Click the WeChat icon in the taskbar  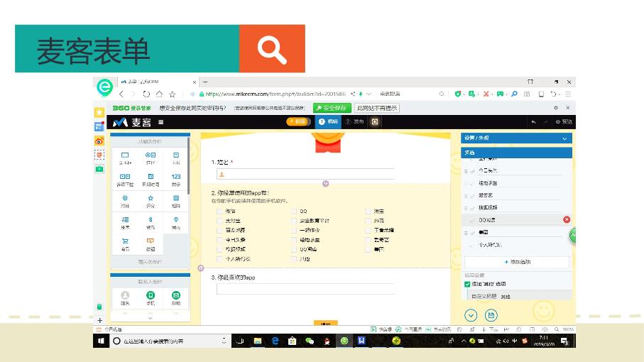tap(310, 341)
